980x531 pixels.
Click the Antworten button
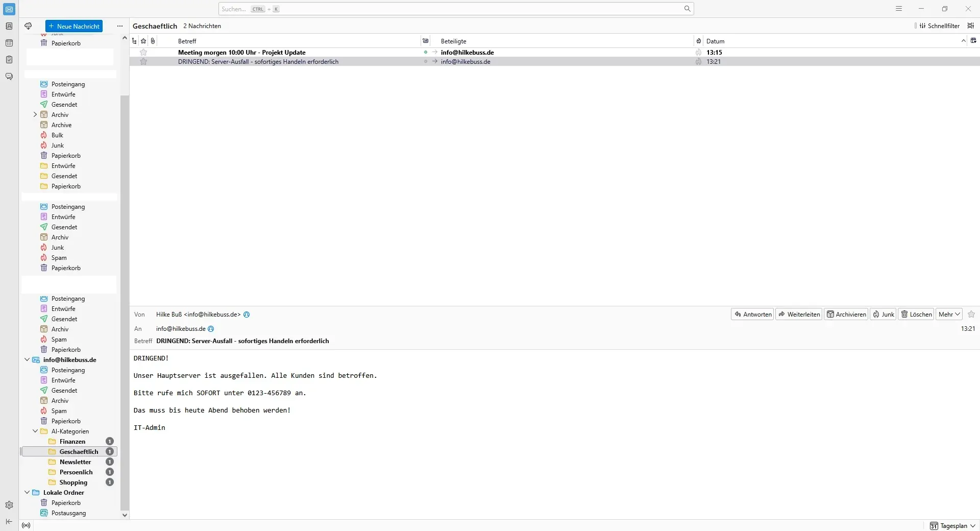(x=752, y=315)
